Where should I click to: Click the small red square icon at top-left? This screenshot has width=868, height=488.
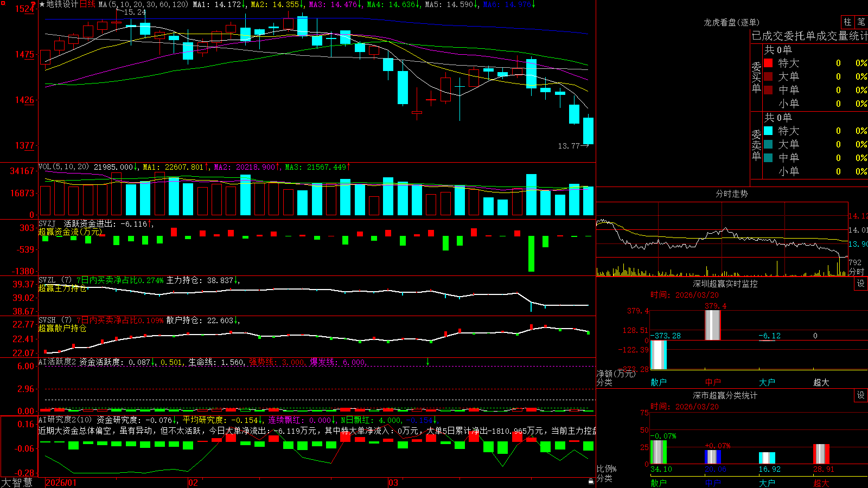coord(3,3)
